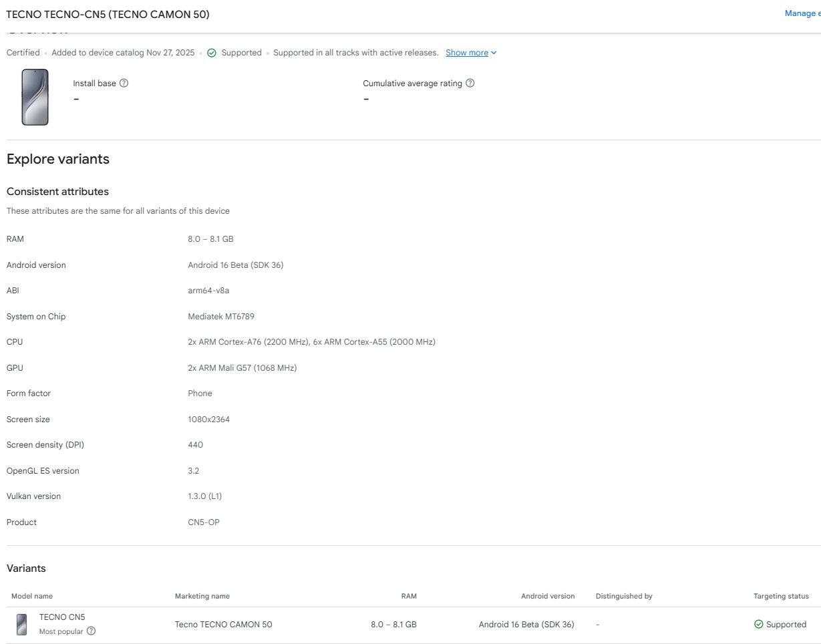
Task: Click the TECNO TECNO-CN5 page title
Action: (108, 14)
